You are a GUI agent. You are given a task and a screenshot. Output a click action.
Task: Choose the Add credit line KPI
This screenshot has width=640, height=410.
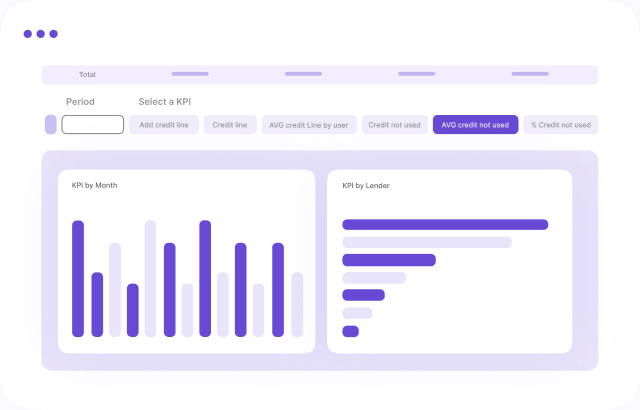point(164,125)
